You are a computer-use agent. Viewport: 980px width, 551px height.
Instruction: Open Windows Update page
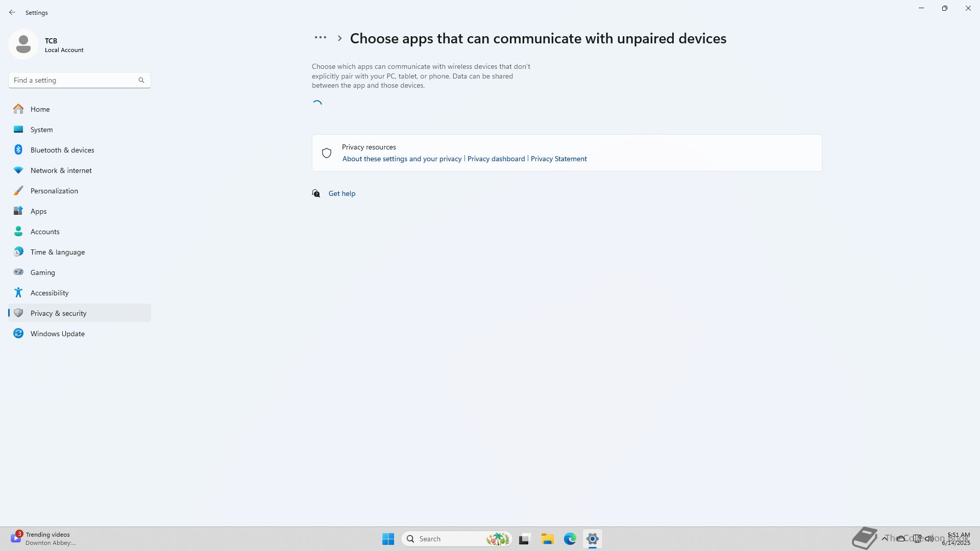[57, 334]
